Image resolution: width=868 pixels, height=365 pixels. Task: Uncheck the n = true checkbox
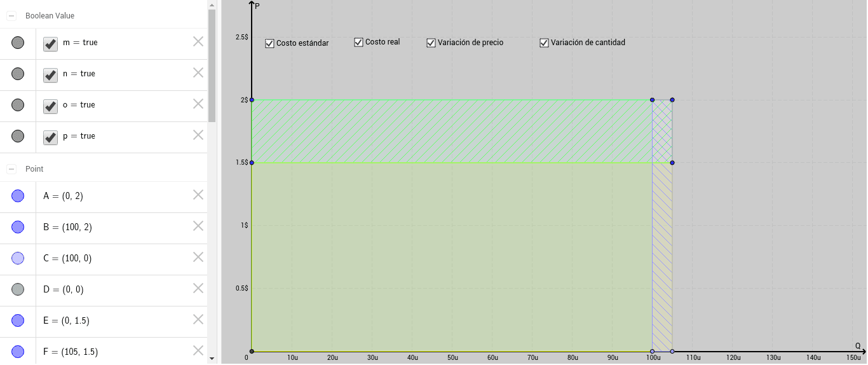pyautogui.click(x=50, y=74)
